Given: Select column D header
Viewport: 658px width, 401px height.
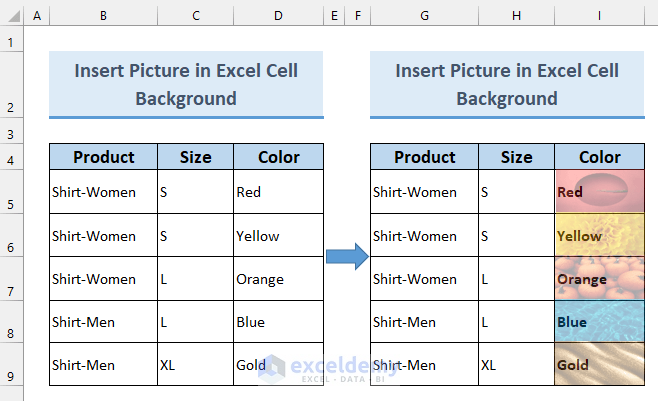Looking at the screenshot, I should pyautogui.click(x=278, y=16).
